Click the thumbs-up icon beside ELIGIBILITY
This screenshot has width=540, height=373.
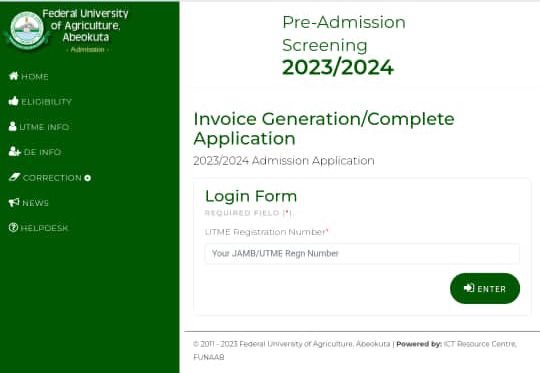tap(14, 101)
